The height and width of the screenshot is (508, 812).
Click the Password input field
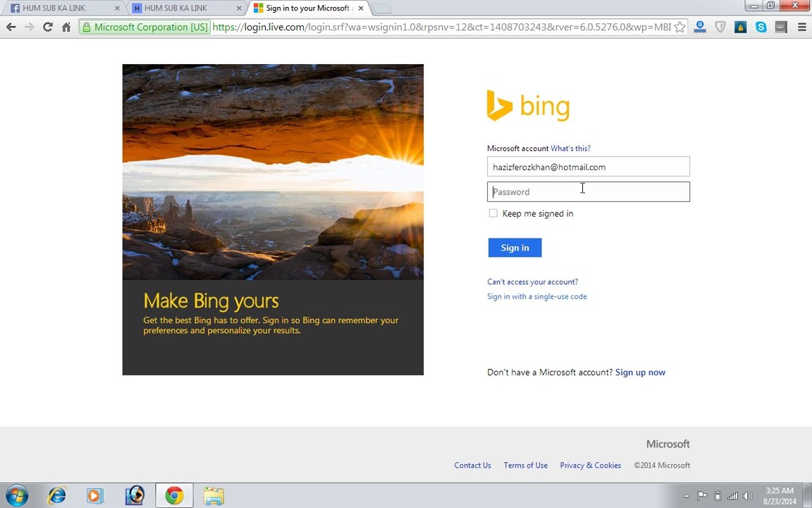pos(589,192)
